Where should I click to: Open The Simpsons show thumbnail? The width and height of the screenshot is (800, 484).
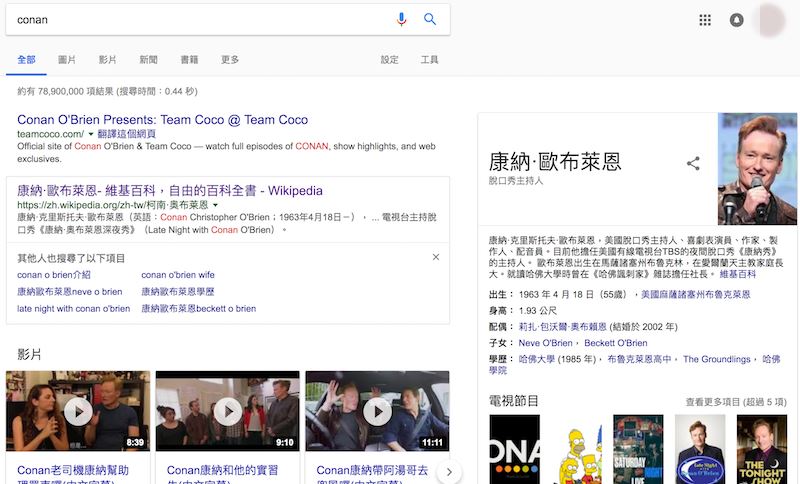click(x=577, y=449)
